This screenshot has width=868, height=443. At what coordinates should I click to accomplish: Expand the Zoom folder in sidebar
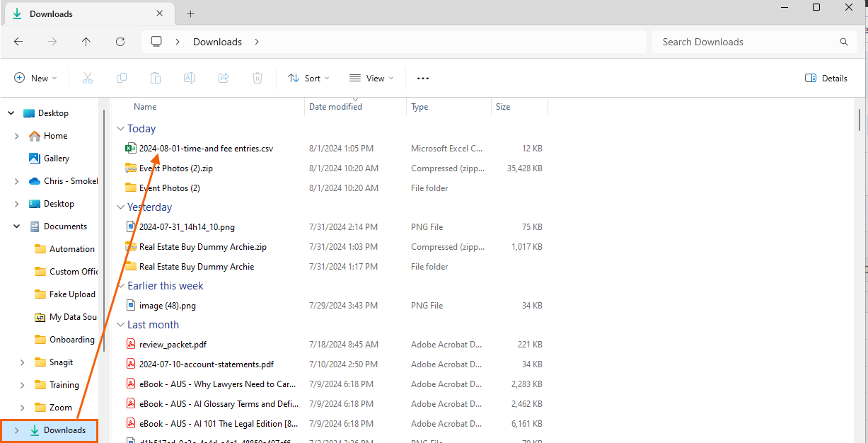23,408
